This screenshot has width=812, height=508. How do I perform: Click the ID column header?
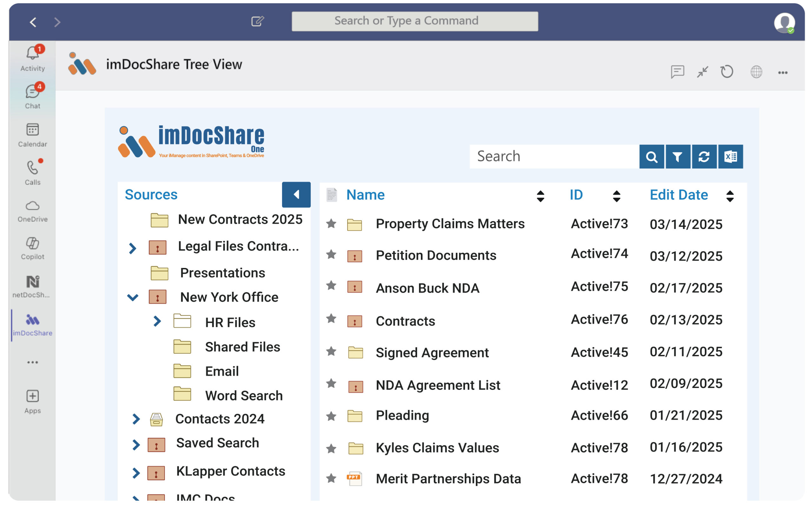[x=576, y=195]
